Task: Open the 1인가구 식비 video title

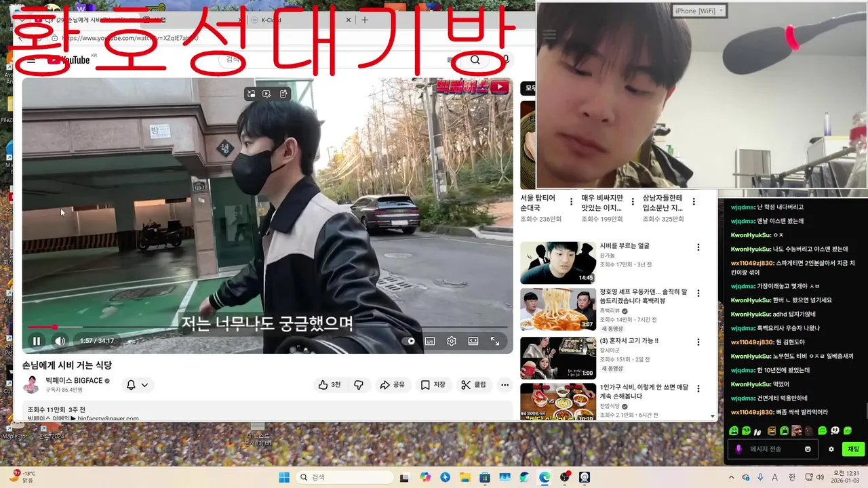Action: tap(644, 391)
